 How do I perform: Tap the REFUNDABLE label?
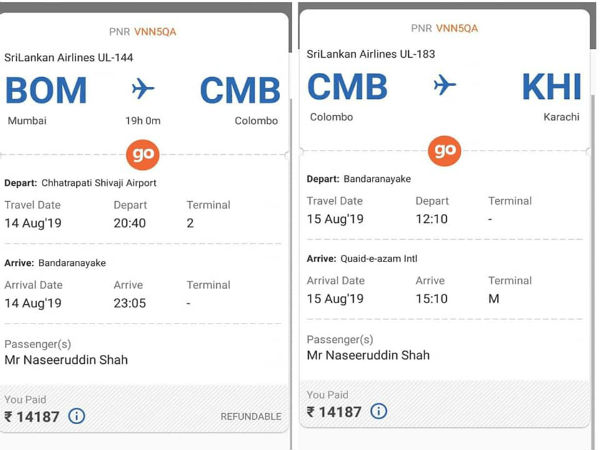pos(251,417)
